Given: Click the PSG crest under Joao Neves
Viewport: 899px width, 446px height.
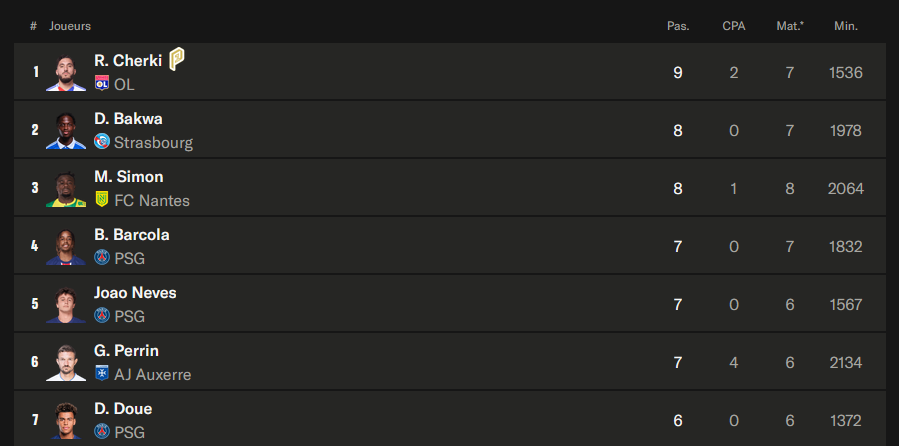Looking at the screenshot, I should [x=101, y=316].
